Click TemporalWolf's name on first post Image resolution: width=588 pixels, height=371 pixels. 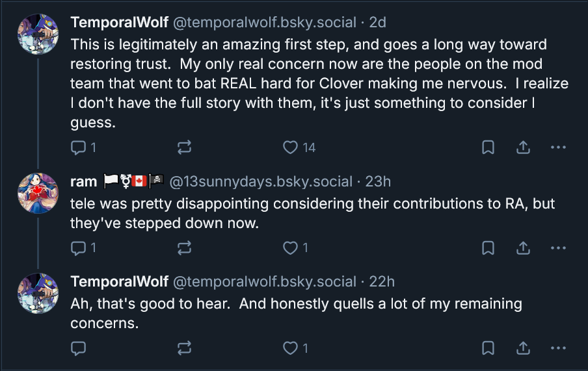[x=118, y=22]
